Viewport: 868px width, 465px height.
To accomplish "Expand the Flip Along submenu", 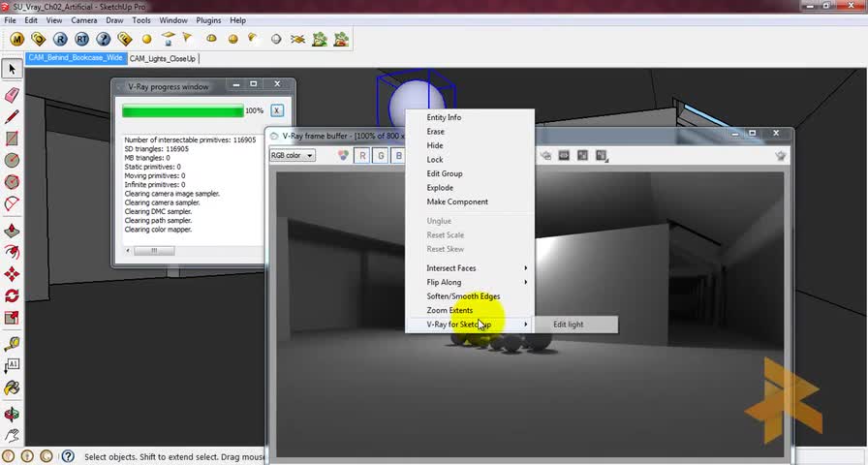I will pos(471,282).
